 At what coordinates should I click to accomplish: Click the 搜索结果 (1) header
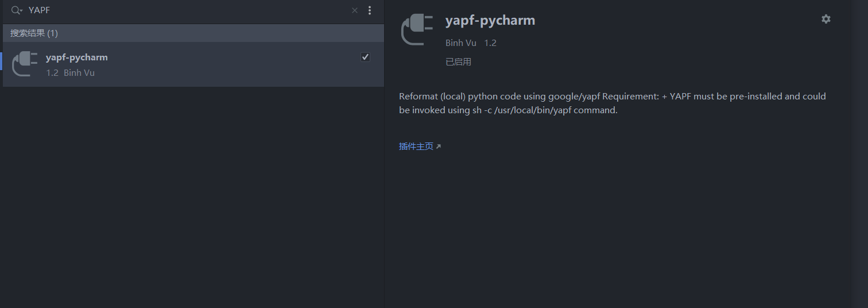click(34, 33)
